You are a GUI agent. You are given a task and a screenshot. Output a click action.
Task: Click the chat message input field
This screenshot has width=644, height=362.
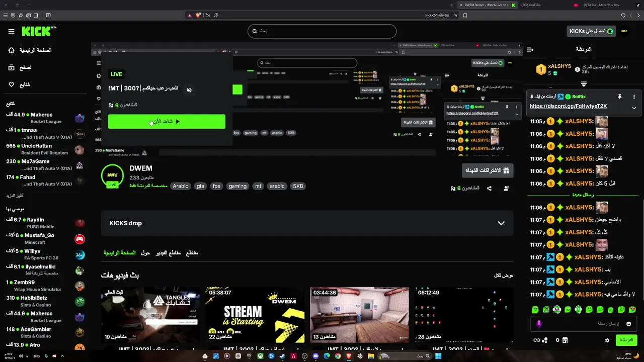click(584, 324)
